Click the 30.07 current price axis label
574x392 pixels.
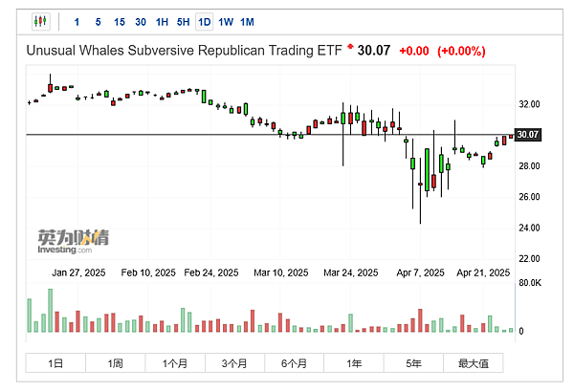(x=527, y=135)
